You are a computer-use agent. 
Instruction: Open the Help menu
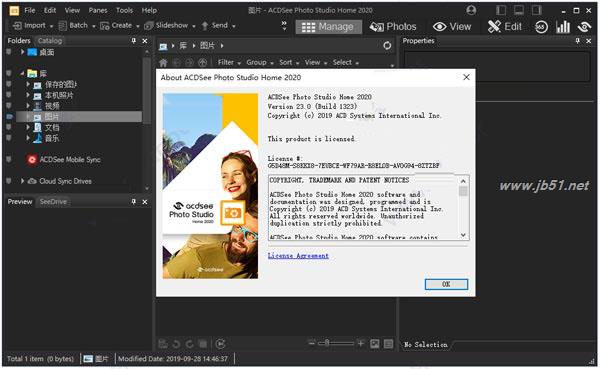click(x=149, y=10)
